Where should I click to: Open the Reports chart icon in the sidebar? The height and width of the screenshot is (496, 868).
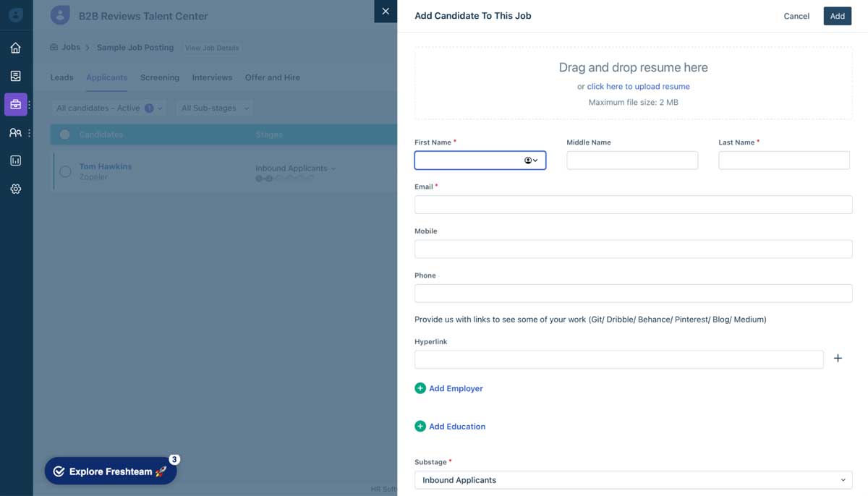16,160
